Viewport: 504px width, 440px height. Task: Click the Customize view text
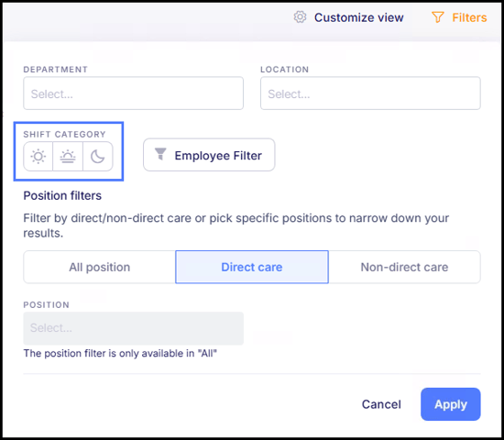coord(358,17)
